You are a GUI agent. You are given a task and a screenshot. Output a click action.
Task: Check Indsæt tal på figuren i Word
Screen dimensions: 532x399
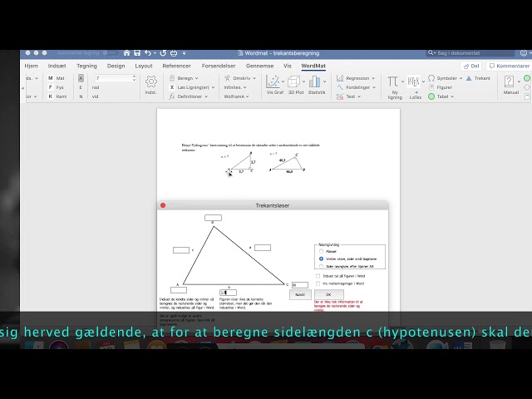tap(318, 276)
